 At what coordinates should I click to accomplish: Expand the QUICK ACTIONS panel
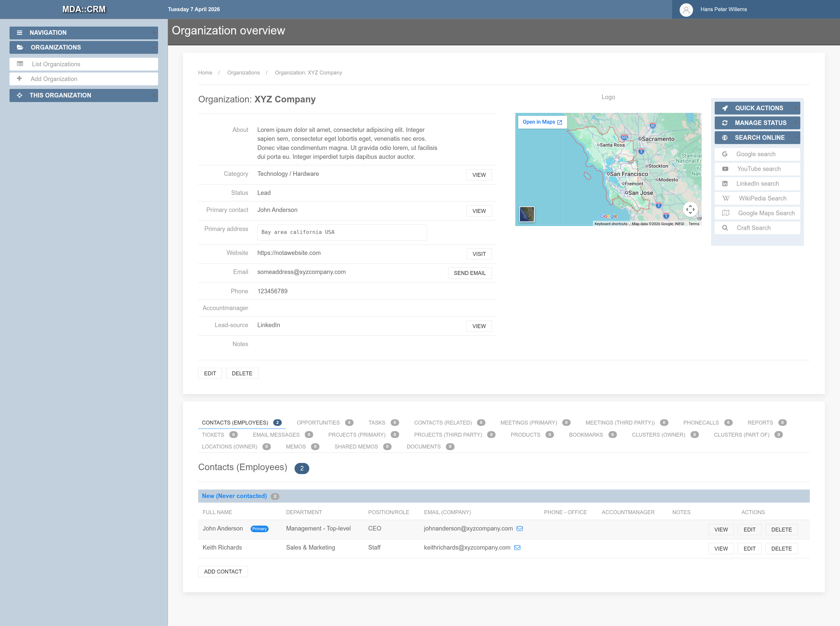click(x=796, y=108)
